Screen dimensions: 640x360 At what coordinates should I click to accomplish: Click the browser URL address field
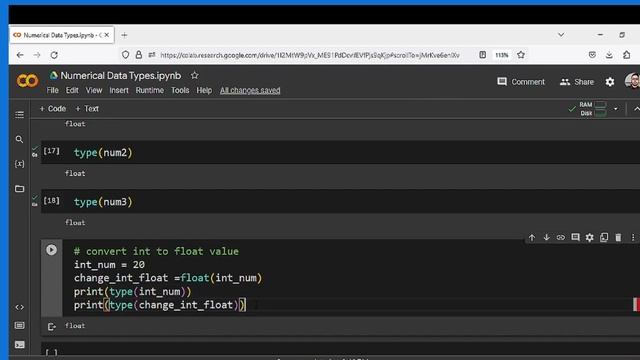pos(310,55)
